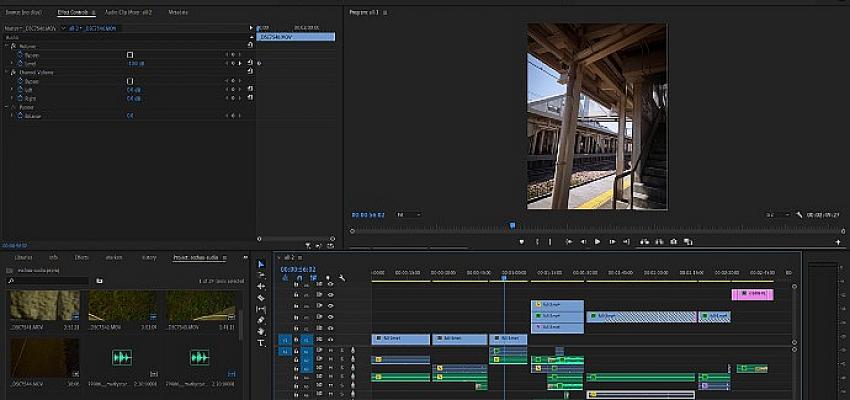Select the Selection arrow tool
850x400 pixels.
pos(261,264)
